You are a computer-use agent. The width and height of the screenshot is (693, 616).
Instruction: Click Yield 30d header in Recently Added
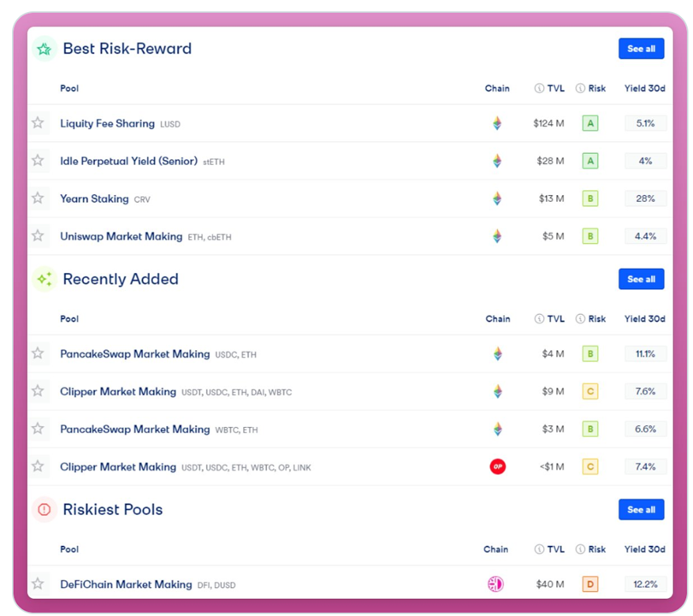pos(644,318)
